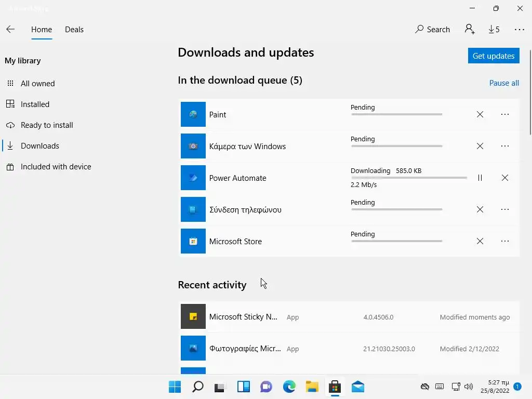Click the Σύνδεση τηλεφώνου app icon

193,209
